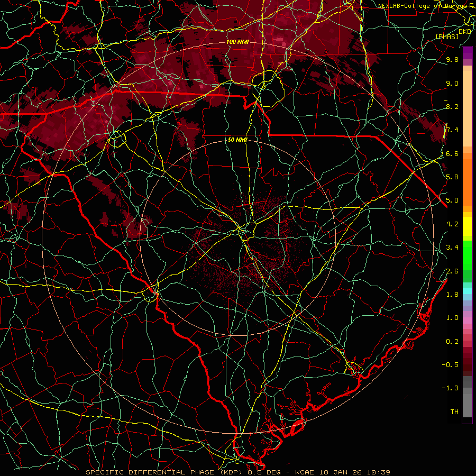Screen dimensions: 476x476
Task: Click the "KCAE" station ID in the caption
Action: point(306,472)
